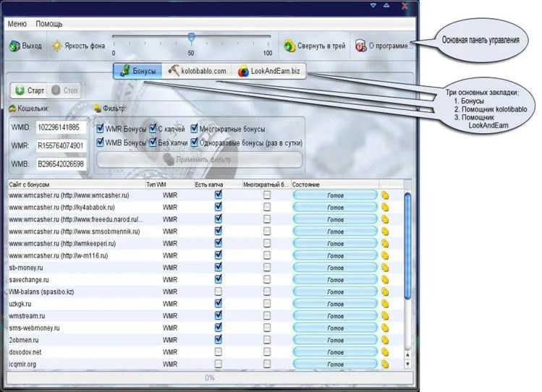Open the Помощь menu
The image size is (542, 392).
click(x=49, y=24)
